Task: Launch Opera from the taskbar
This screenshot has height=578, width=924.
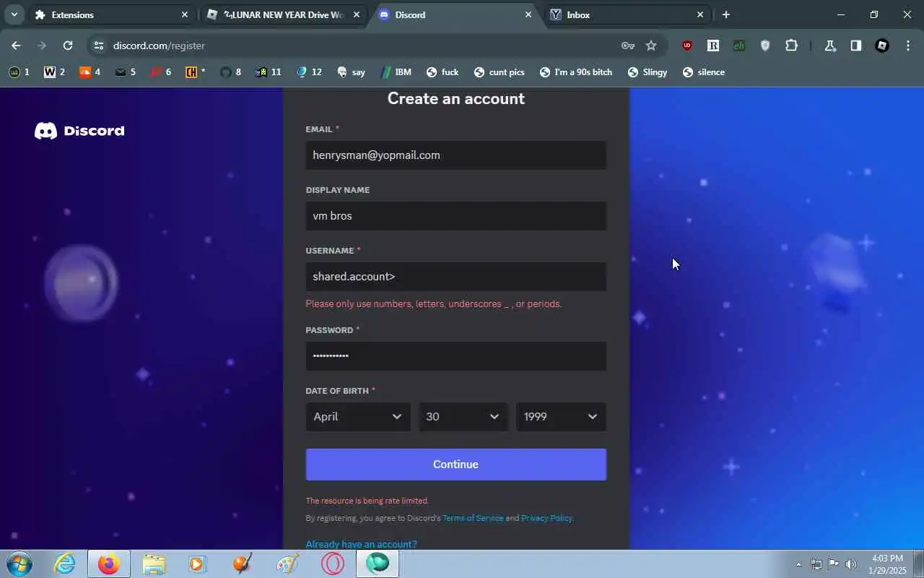Action: tap(332, 564)
